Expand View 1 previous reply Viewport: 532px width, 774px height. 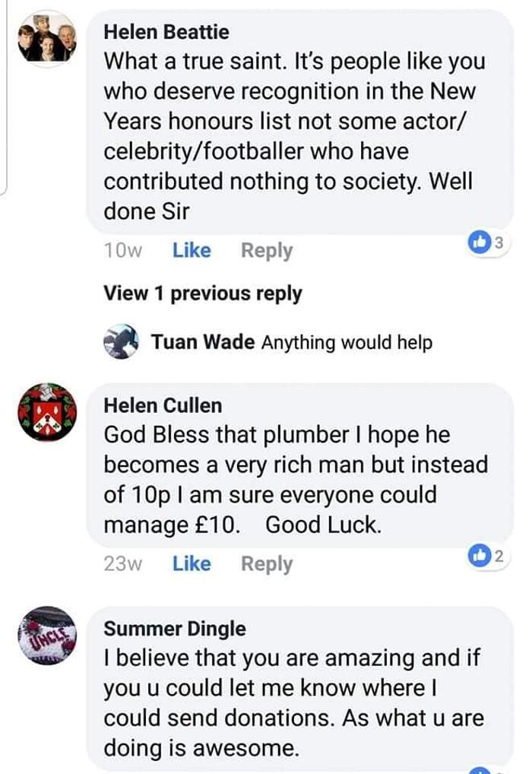point(202,293)
